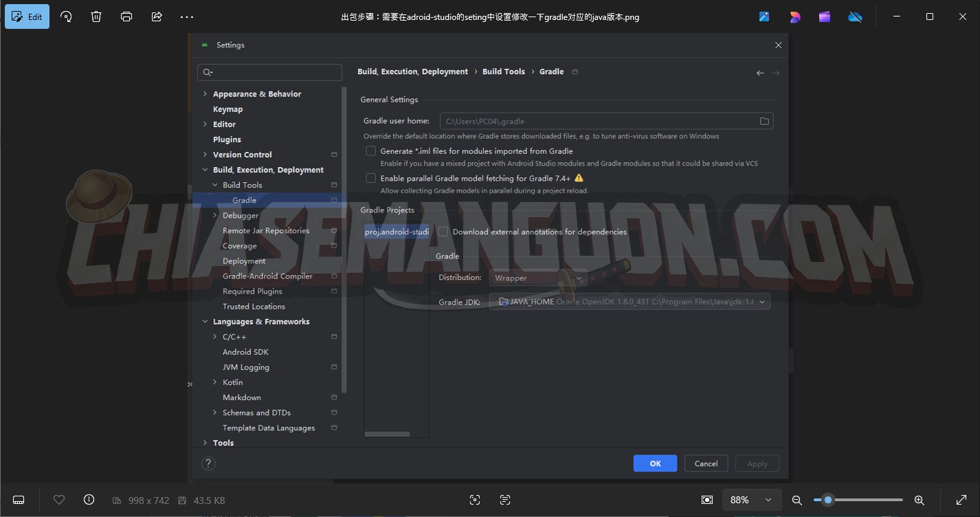The height and width of the screenshot is (517, 980).
Task: Delete the photo with the trash icon
Action: click(96, 16)
